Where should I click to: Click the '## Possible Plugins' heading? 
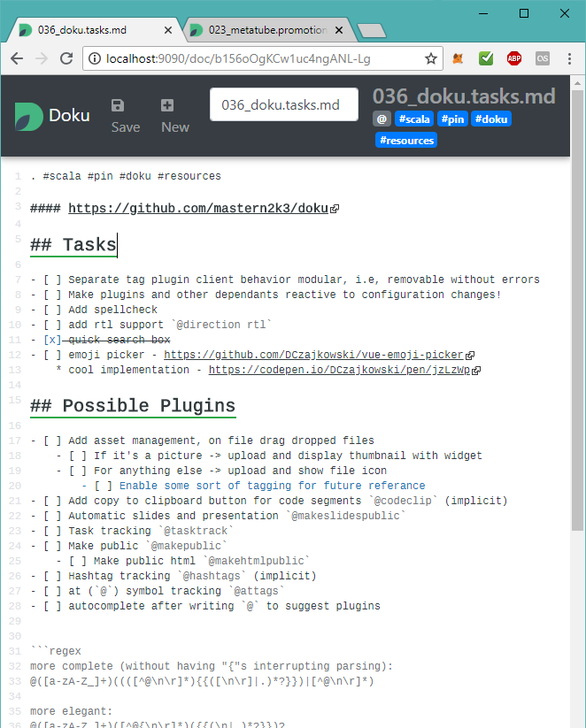click(x=133, y=406)
